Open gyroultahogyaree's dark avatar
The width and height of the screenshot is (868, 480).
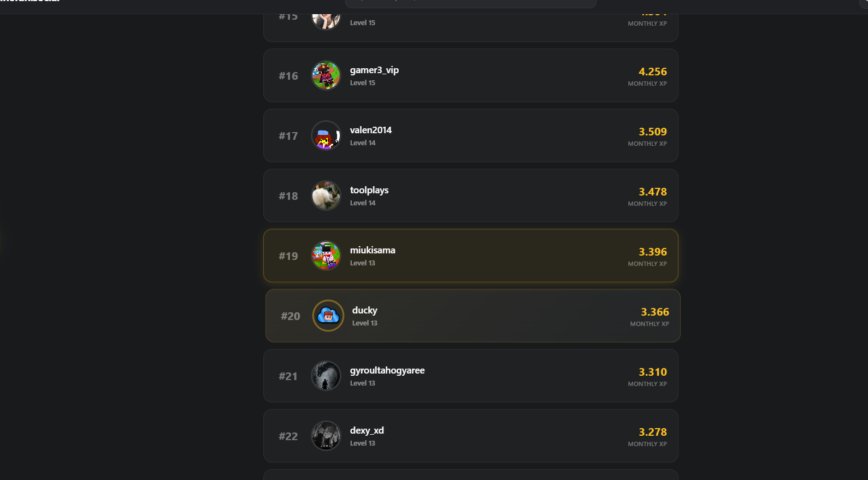click(x=326, y=376)
